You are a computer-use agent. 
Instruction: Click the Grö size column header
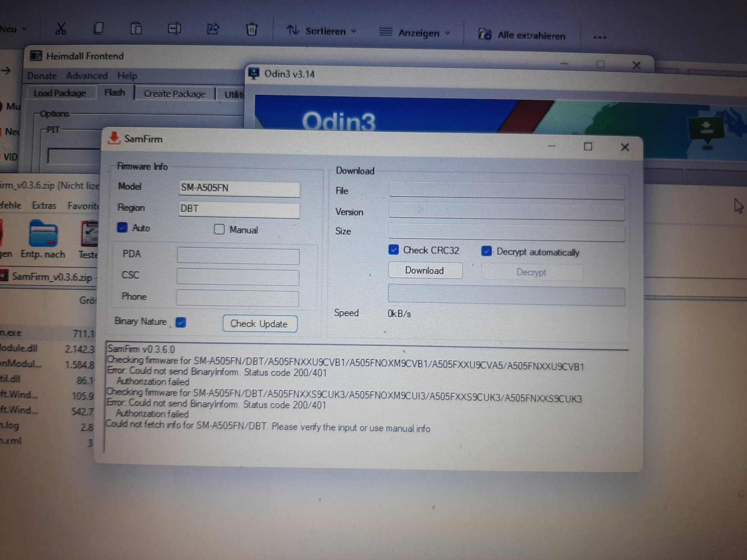point(87,300)
